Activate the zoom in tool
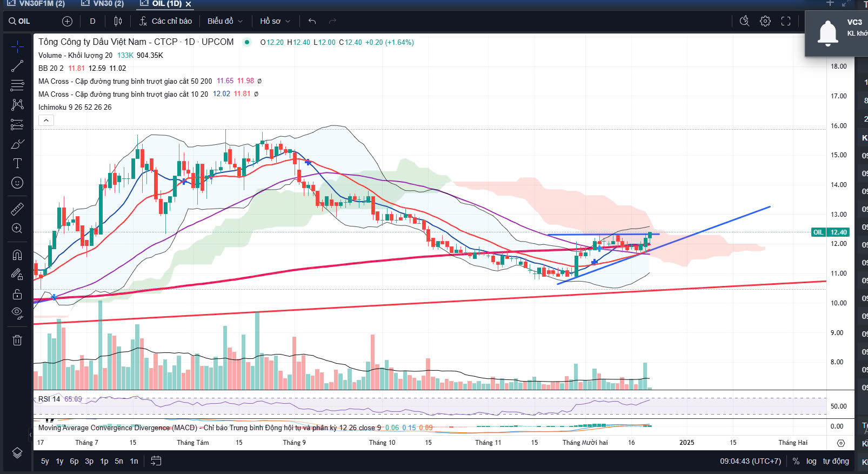868x474 pixels. [17, 228]
